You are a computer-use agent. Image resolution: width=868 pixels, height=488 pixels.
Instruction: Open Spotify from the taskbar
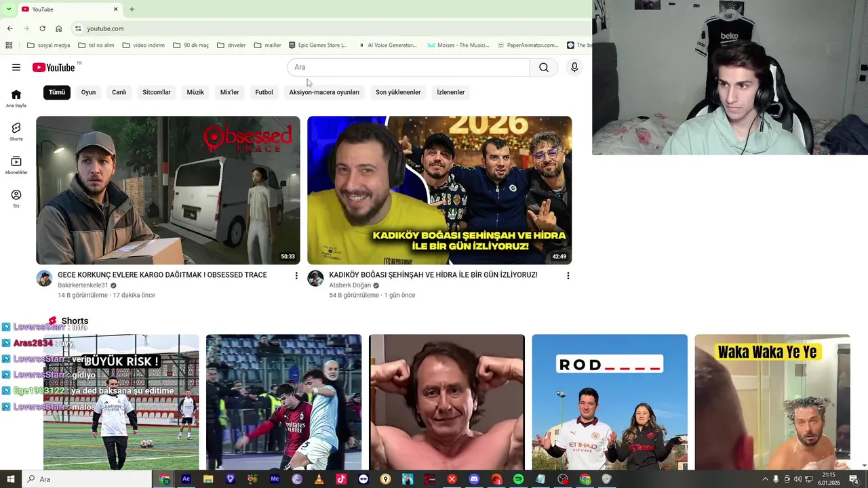(x=518, y=479)
